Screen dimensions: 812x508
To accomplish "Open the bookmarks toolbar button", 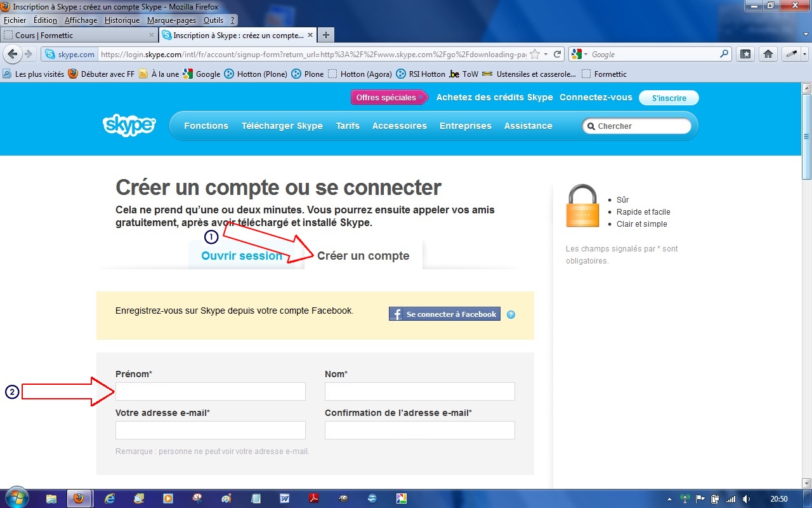I will tap(746, 54).
